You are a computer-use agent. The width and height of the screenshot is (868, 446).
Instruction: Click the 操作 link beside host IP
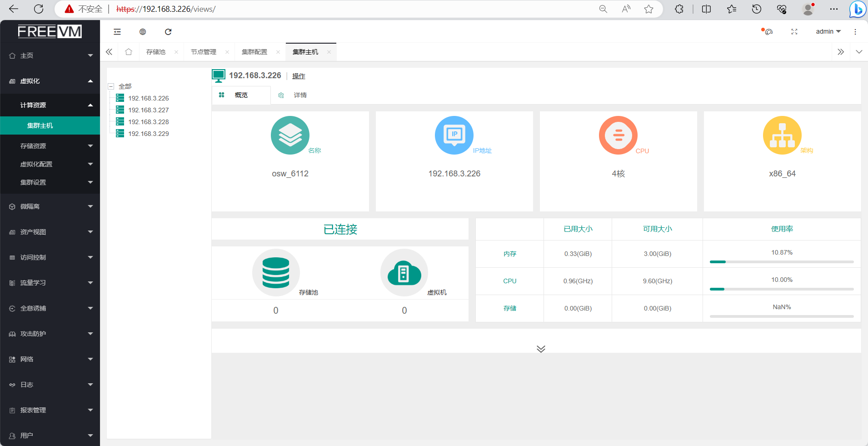tap(299, 76)
